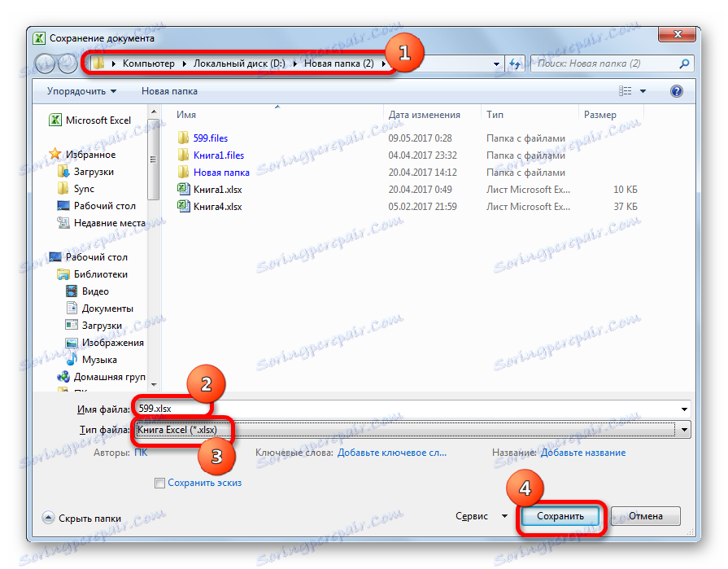
Task: Click the Книга1.files folder icon
Action: tap(183, 155)
